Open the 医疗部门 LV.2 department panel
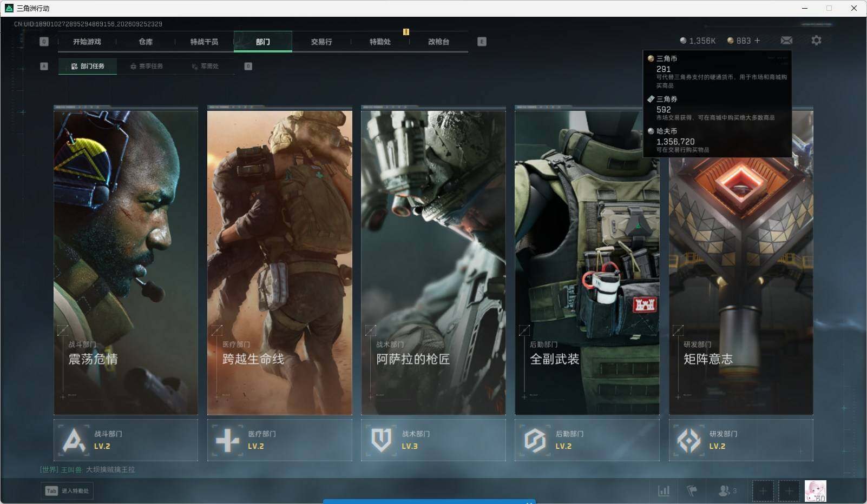 point(279,440)
